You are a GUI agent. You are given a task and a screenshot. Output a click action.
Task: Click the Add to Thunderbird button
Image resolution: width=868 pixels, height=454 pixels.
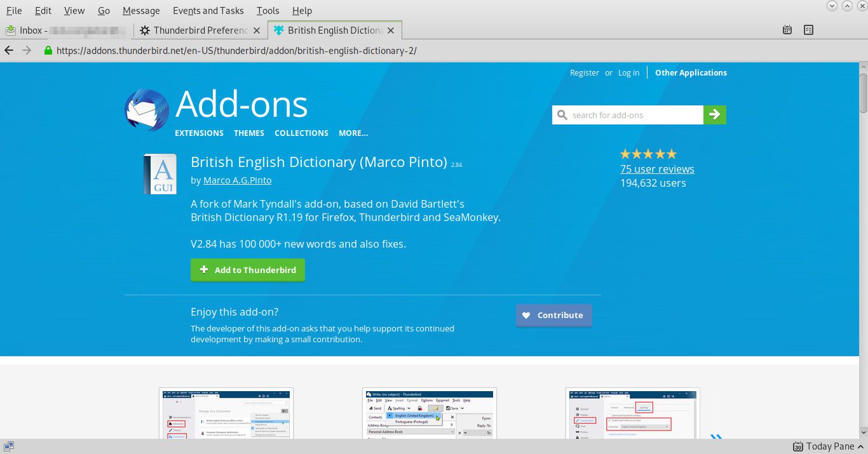point(247,270)
